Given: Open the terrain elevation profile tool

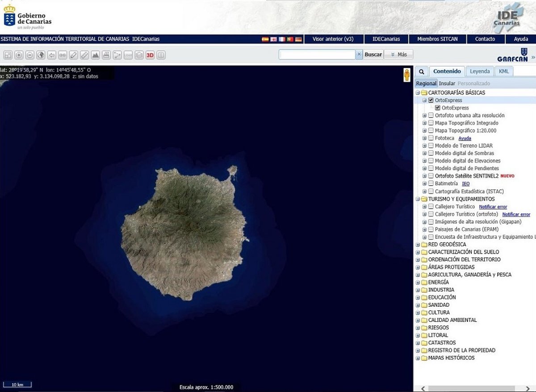Looking at the screenshot, I should tap(95, 55).
